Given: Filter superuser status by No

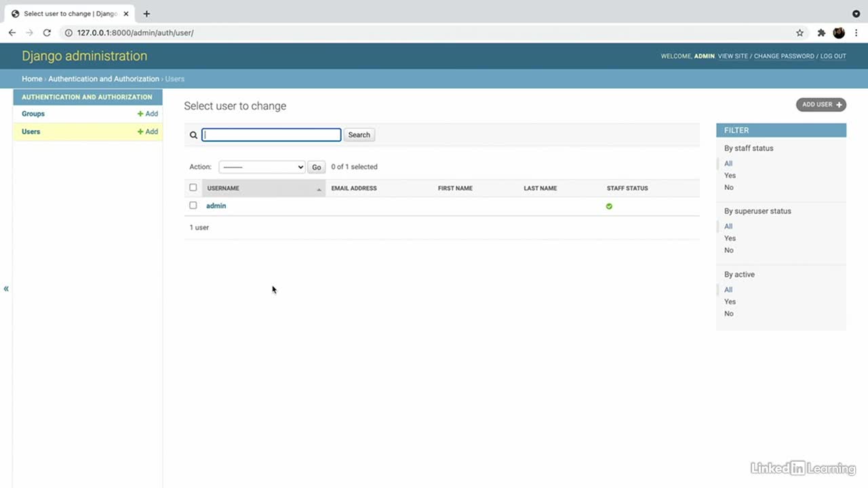Looking at the screenshot, I should [729, 251].
